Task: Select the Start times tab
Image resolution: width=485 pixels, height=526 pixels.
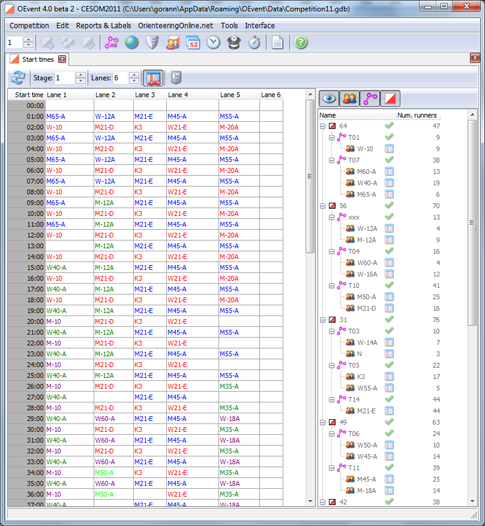Action: pos(38,59)
